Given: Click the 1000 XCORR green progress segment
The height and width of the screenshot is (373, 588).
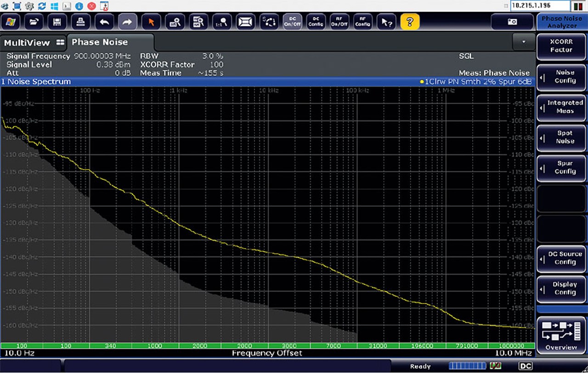Looking at the screenshot, I should point(155,346).
